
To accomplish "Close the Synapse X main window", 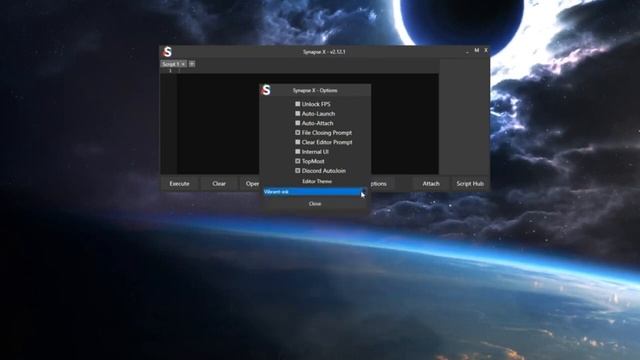I will pyautogui.click(x=486, y=50).
